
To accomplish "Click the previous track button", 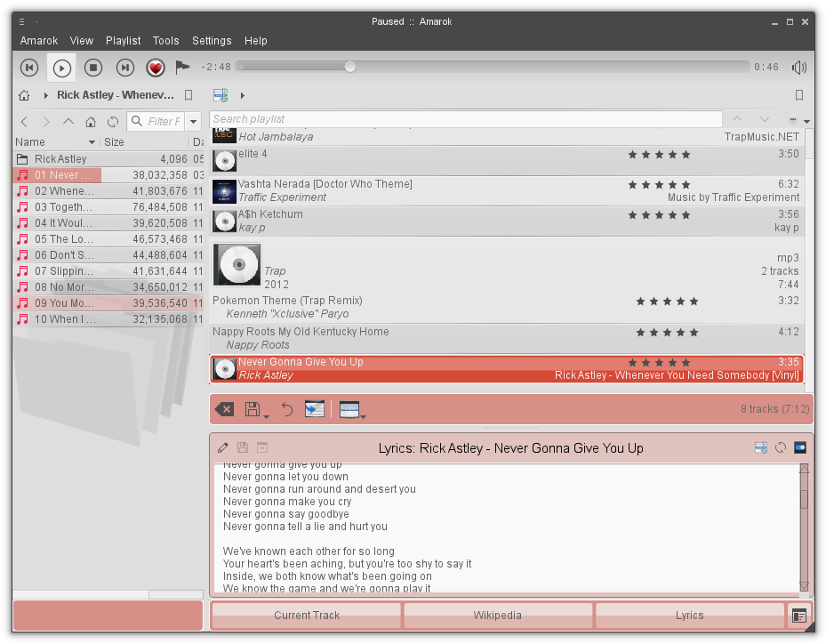I will tap(29, 68).
